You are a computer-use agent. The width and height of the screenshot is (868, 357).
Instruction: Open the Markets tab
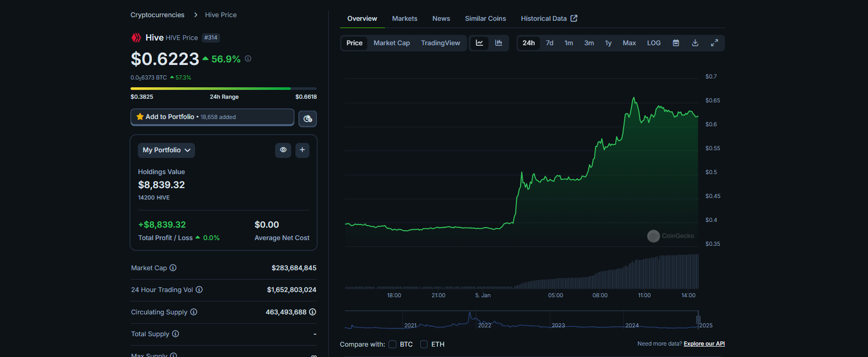[405, 18]
